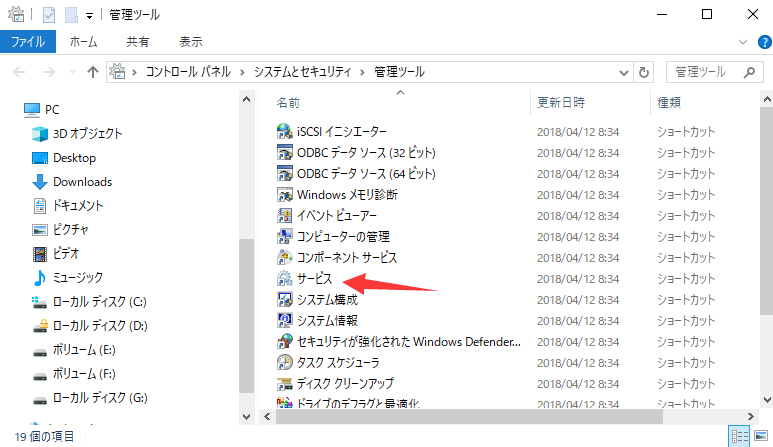Viewport: 773px width, 447px height.
Task: Click the Windows メモリ診断 icon
Action: pos(284,195)
